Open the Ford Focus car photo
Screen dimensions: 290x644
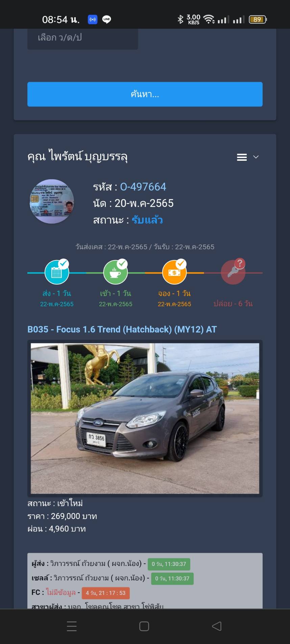point(145,418)
